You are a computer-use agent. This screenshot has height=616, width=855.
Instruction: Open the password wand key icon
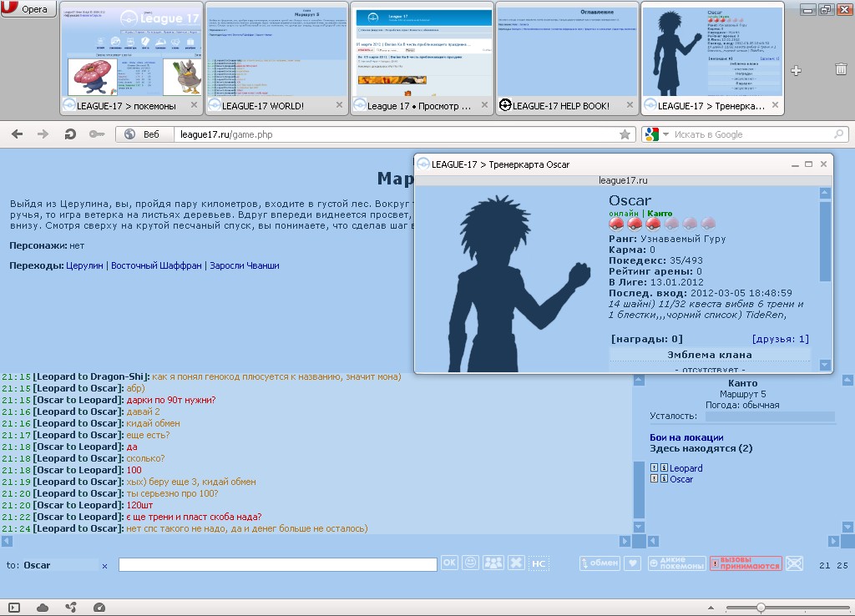[97, 134]
